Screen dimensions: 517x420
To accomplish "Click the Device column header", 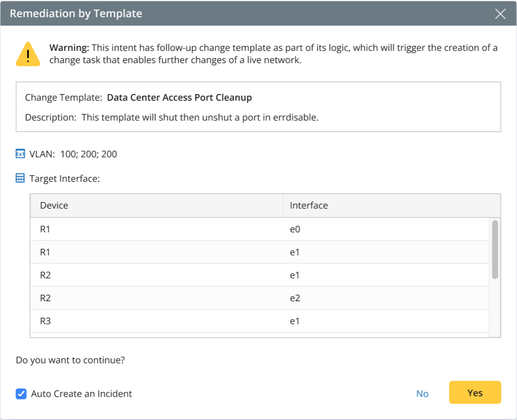I will point(54,206).
